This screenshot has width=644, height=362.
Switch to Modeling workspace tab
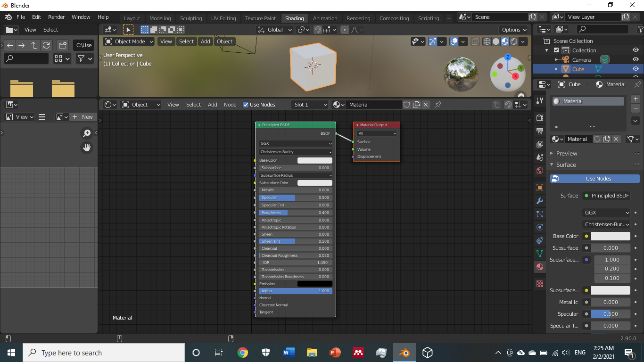[x=160, y=18]
